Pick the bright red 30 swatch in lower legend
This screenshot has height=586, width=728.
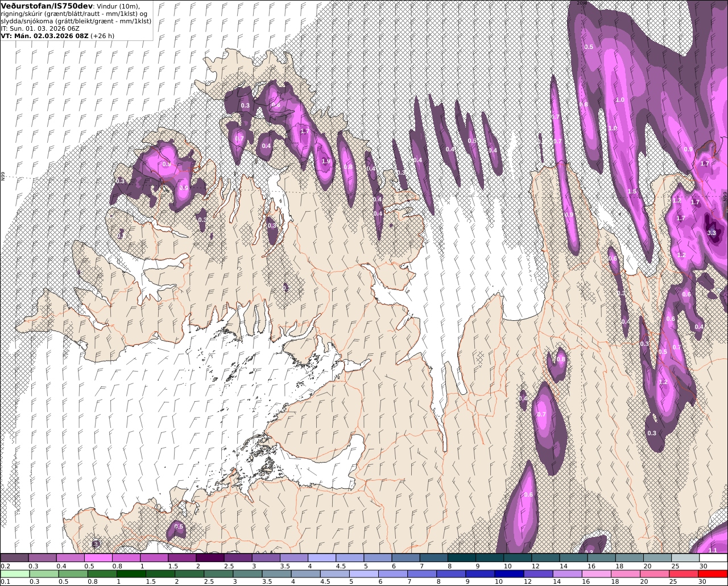pos(714,574)
